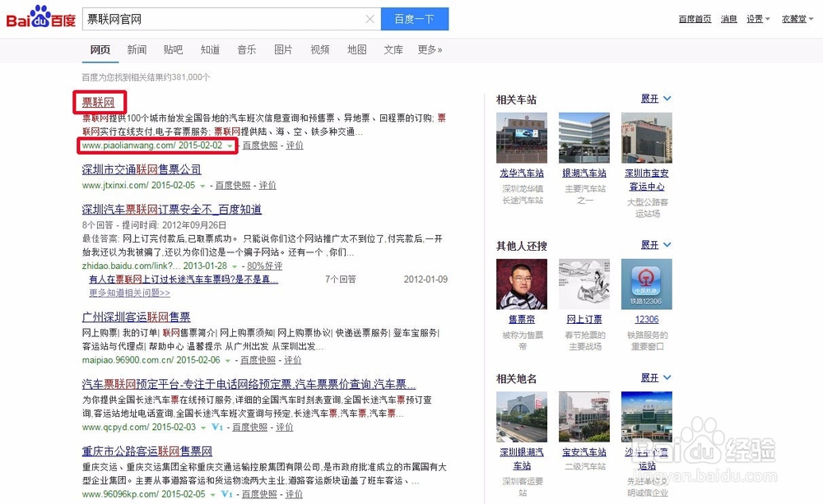This screenshot has width=823, height=504.
Task: Open 百度快照 for the piaolianwang result
Action: [260, 146]
